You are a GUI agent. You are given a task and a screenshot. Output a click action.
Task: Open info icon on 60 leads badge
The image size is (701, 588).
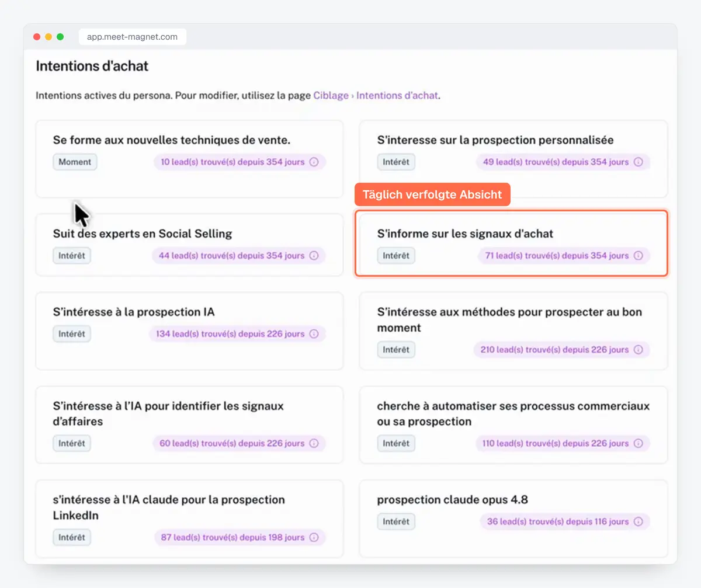click(314, 443)
